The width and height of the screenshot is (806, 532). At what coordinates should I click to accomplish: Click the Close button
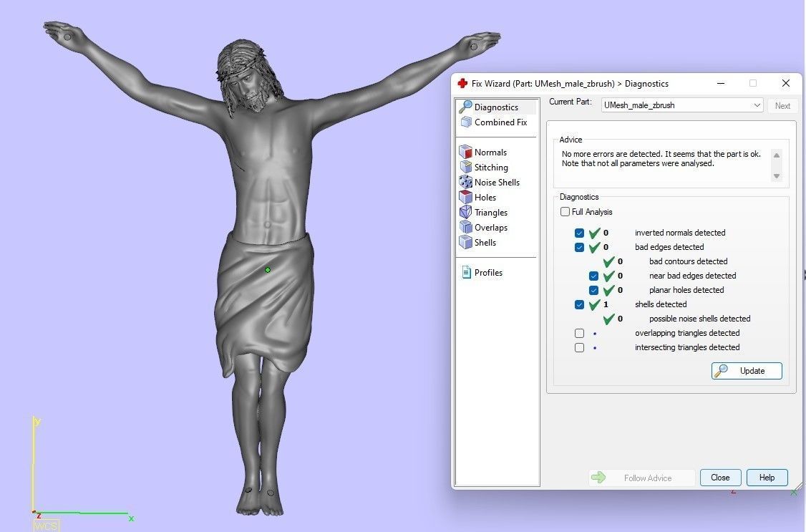click(720, 478)
